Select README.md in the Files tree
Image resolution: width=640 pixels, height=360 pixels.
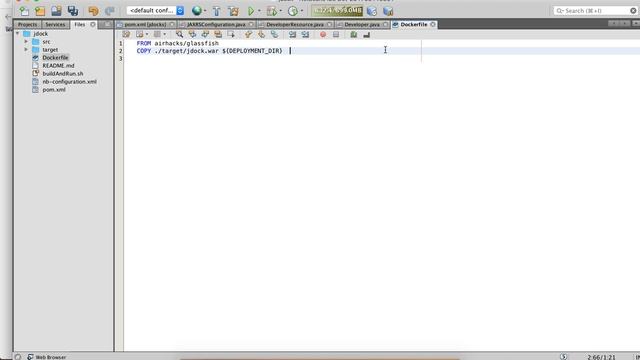click(x=58, y=66)
